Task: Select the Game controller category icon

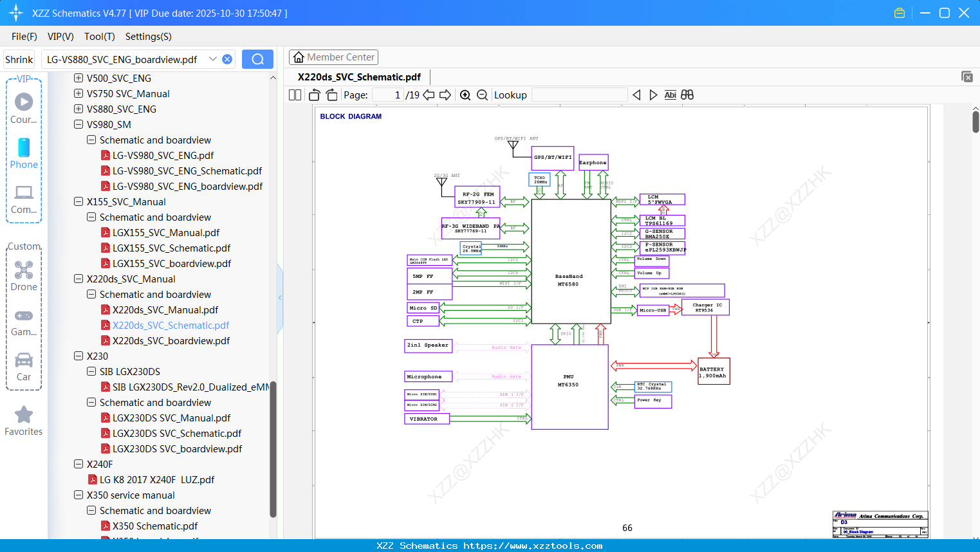Action: tap(24, 315)
